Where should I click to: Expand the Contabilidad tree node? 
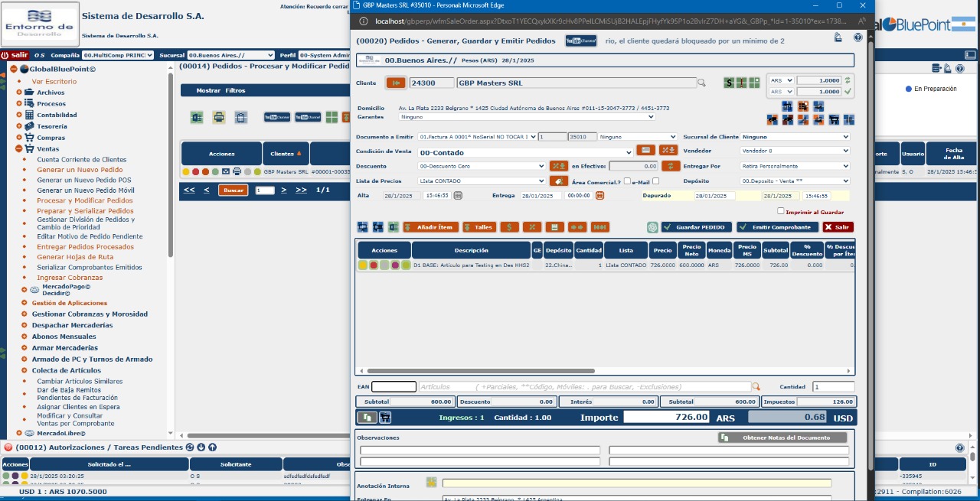tap(20, 115)
